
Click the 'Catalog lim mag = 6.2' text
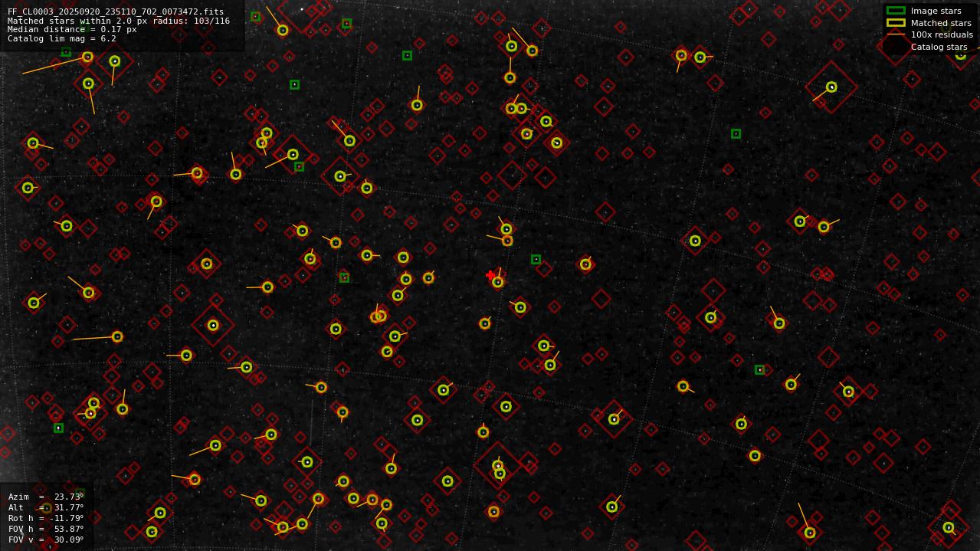pyautogui.click(x=62, y=38)
